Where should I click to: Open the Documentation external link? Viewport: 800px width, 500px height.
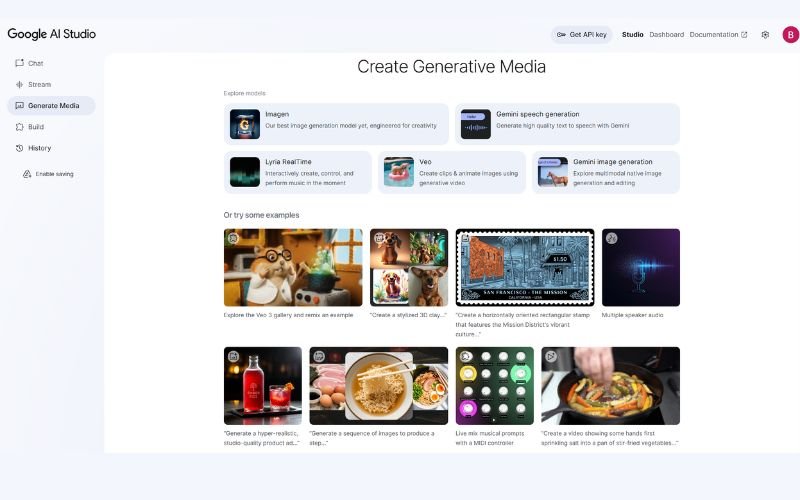coord(717,34)
